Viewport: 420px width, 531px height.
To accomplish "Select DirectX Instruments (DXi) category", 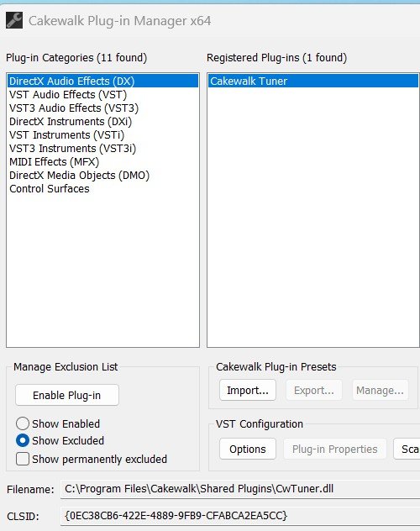I will 102,122.
